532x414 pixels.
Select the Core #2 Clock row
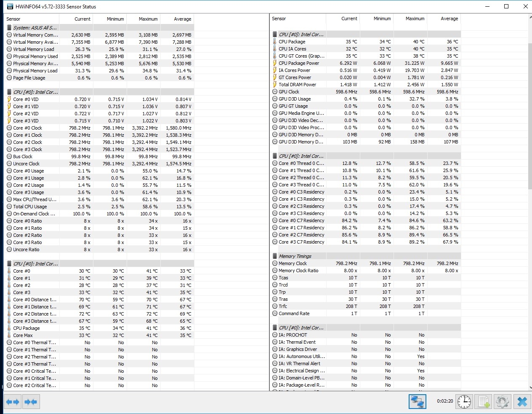click(x=99, y=142)
